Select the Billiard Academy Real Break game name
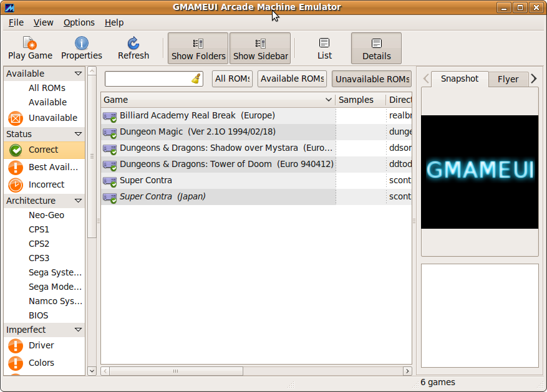The height and width of the screenshot is (392, 547). 197,115
